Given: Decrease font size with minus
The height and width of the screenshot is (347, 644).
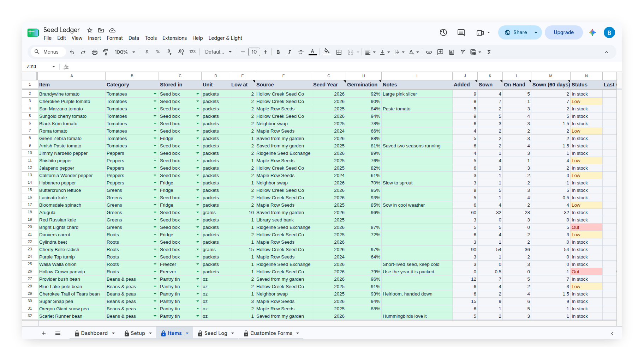Looking at the screenshot, I should (243, 52).
